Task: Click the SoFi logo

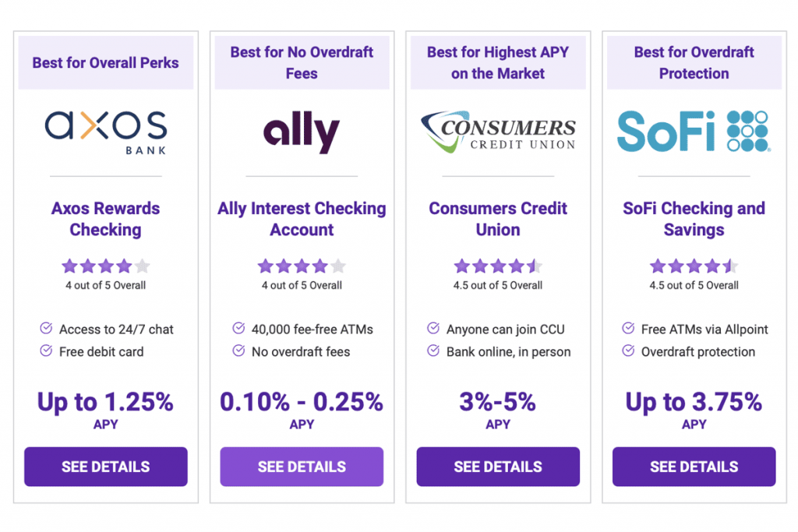Action: [693, 130]
